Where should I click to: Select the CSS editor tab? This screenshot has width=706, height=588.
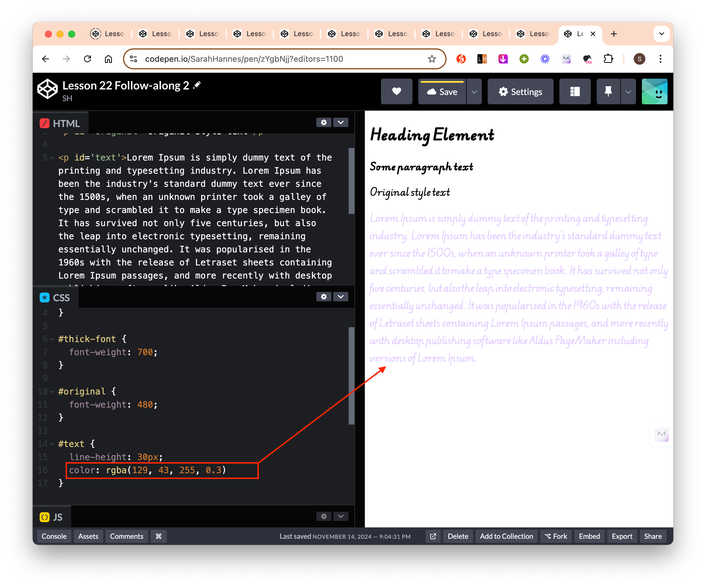[55, 297]
